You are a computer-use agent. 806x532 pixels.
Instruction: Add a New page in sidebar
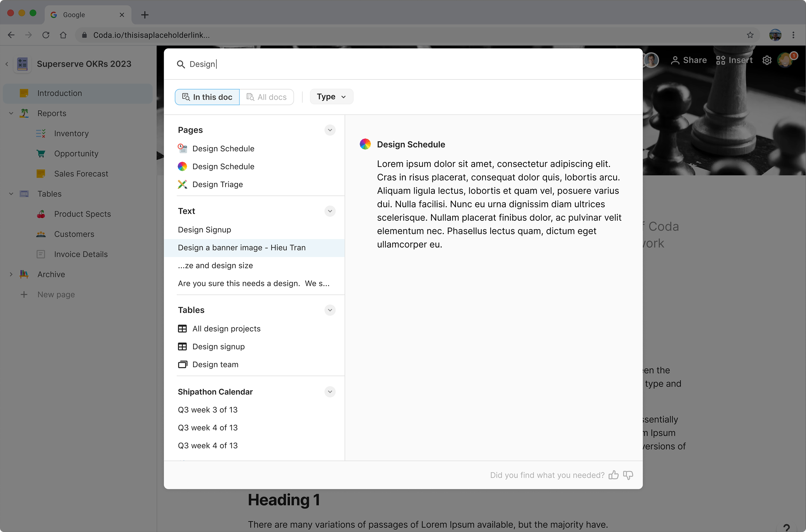click(x=56, y=294)
